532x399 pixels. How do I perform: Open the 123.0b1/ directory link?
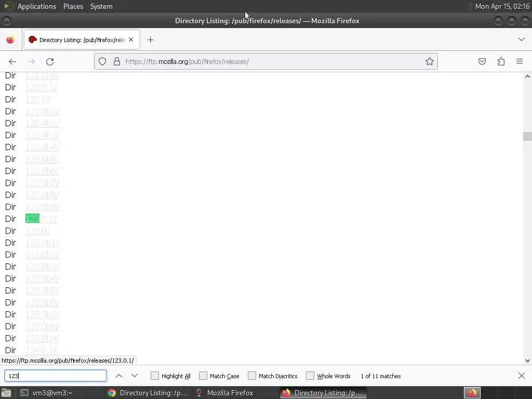(43, 243)
